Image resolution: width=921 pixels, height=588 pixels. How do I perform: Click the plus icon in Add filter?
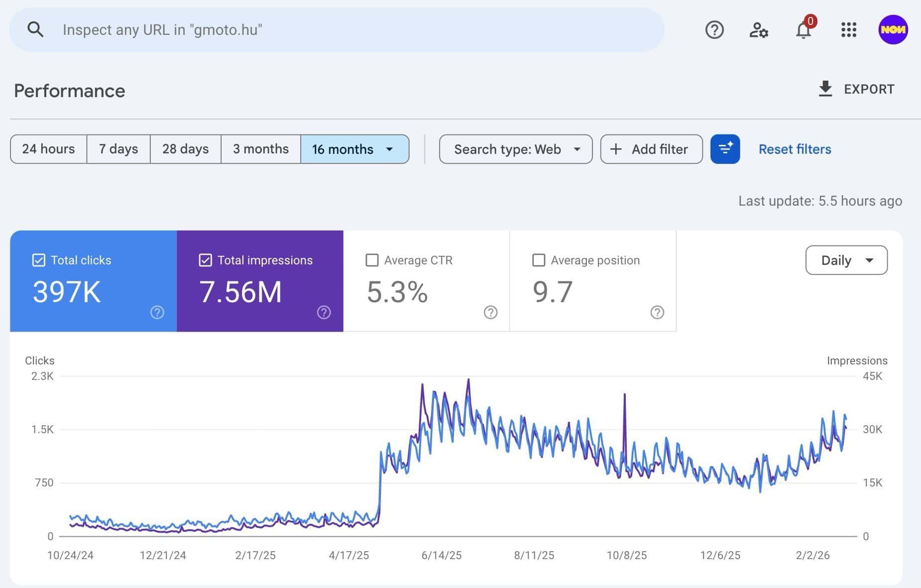pyautogui.click(x=616, y=149)
